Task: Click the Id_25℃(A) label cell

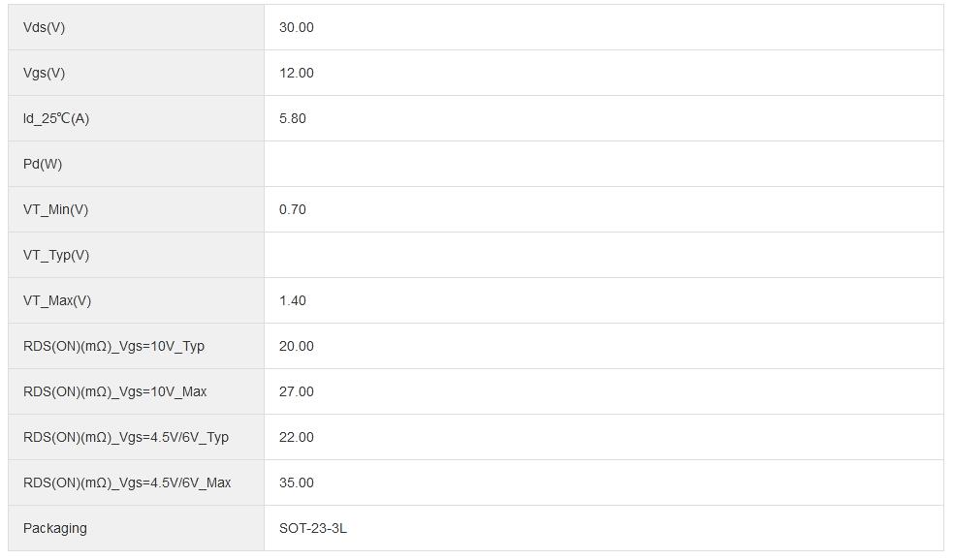Action: (x=56, y=118)
